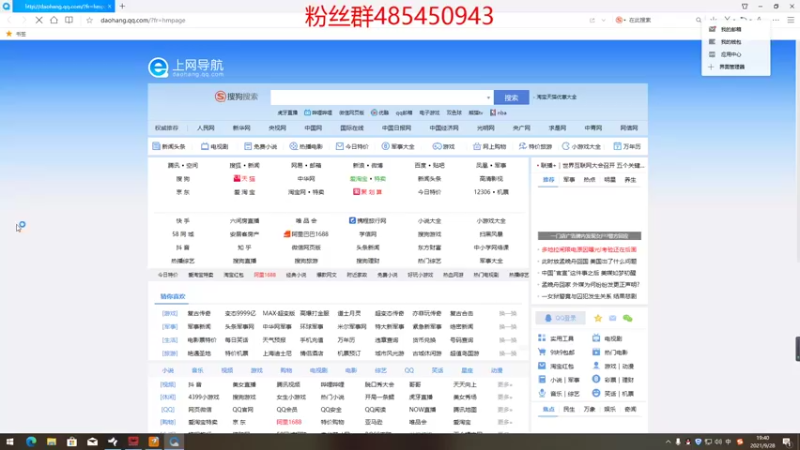Image resolution: width=800 pixels, height=450 pixels.
Task: Open the taskbar notification center icon
Action: pos(787,442)
